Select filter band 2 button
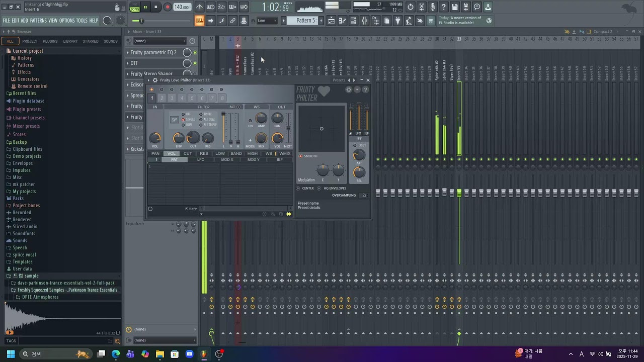Viewport: 644px width, 362px height. tap(162, 98)
